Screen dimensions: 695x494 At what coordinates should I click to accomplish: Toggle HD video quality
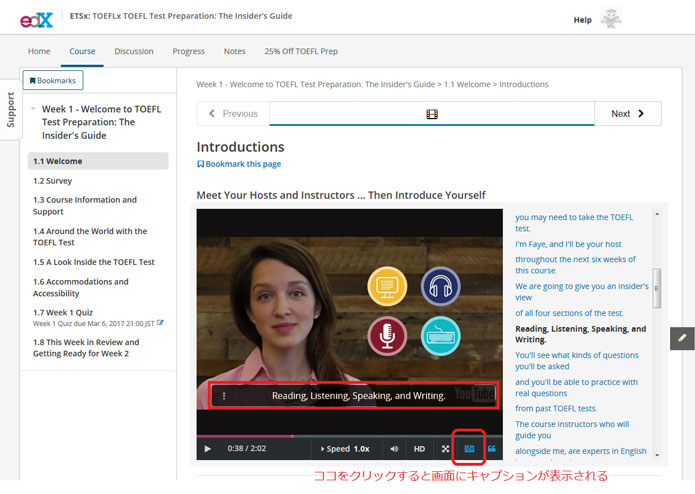[419, 448]
